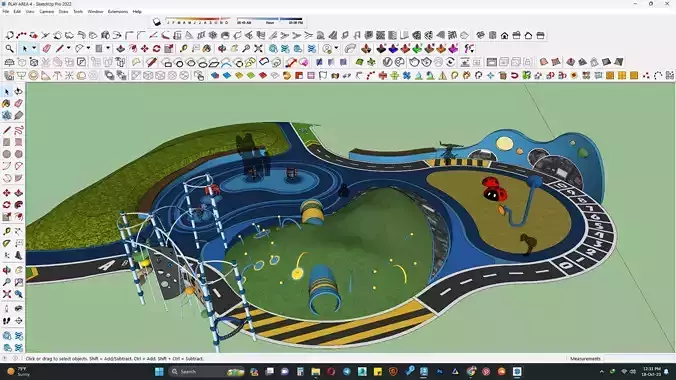Select the Protractor tool in left toolbar
This screenshot has height=380, width=676.
6,244
